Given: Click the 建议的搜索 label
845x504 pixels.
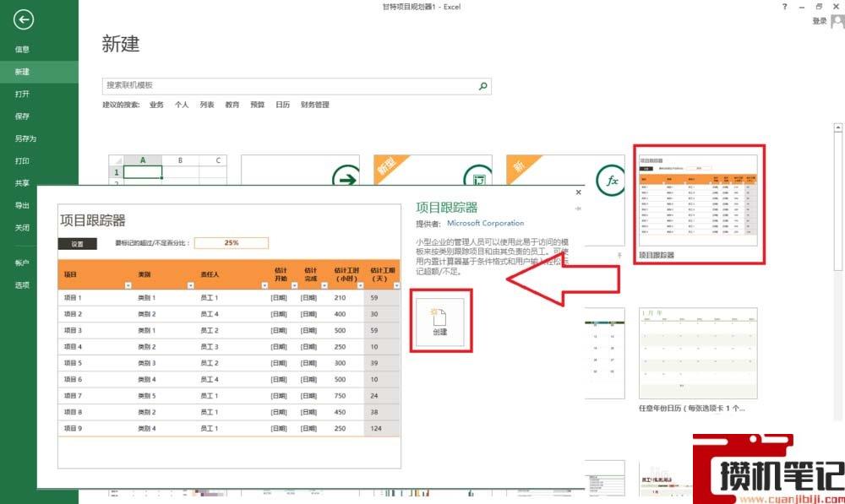Looking at the screenshot, I should 121,105.
